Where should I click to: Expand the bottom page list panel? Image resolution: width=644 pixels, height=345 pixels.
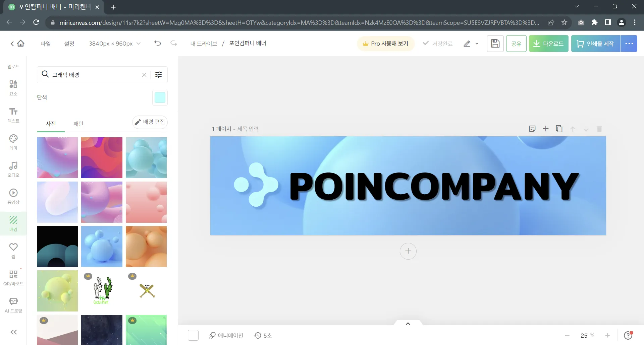coord(408,323)
